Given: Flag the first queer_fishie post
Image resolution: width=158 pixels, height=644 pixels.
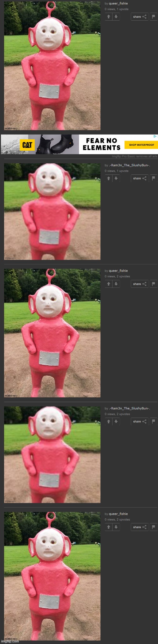Looking at the screenshot, I should point(154,17).
